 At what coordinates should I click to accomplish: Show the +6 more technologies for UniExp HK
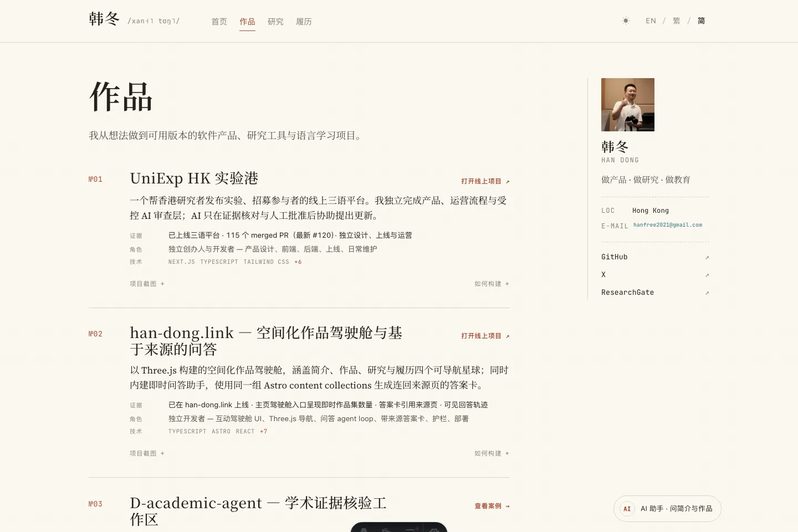pyautogui.click(x=298, y=262)
